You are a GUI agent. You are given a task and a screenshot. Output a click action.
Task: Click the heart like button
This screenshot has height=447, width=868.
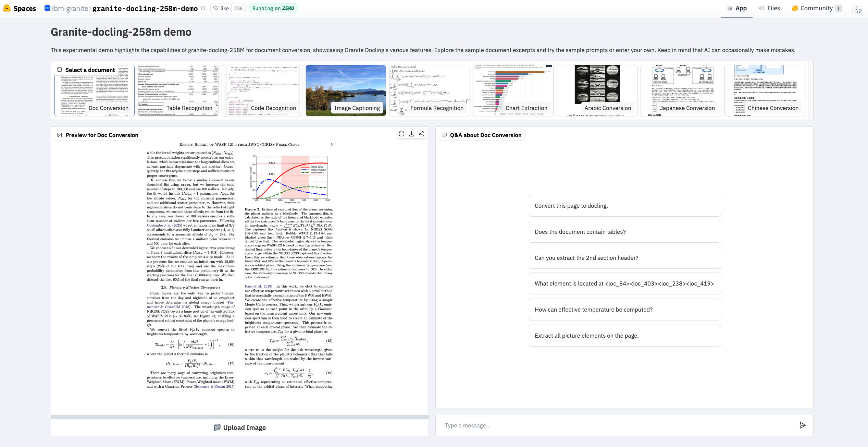tap(221, 8)
